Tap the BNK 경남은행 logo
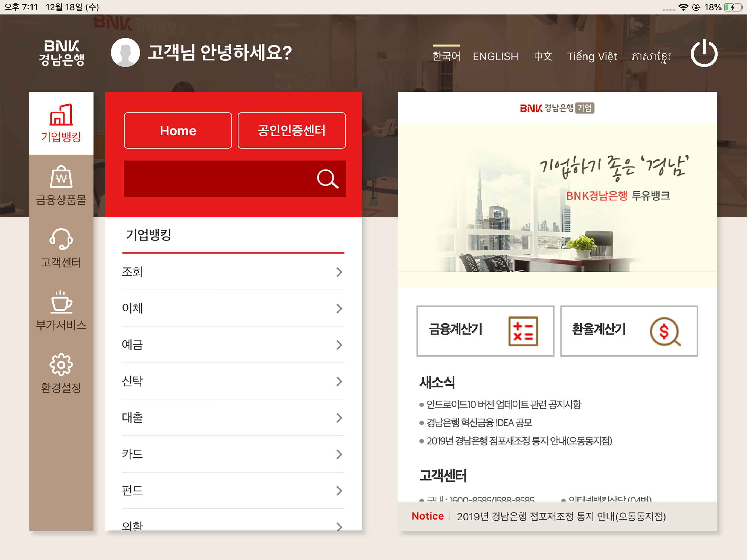This screenshot has width=747, height=560. pyautogui.click(x=62, y=53)
